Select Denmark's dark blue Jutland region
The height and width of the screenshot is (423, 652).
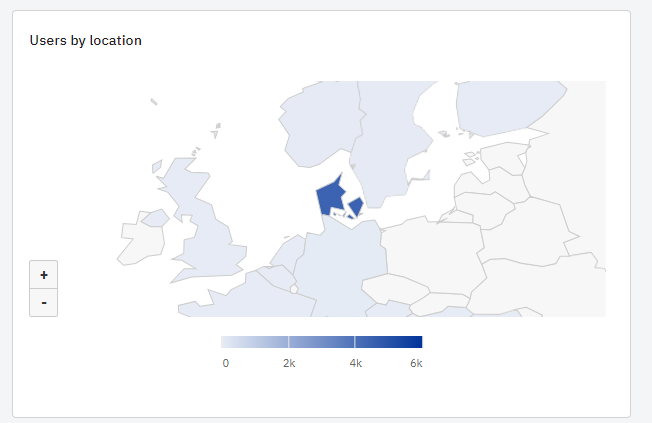point(330,195)
